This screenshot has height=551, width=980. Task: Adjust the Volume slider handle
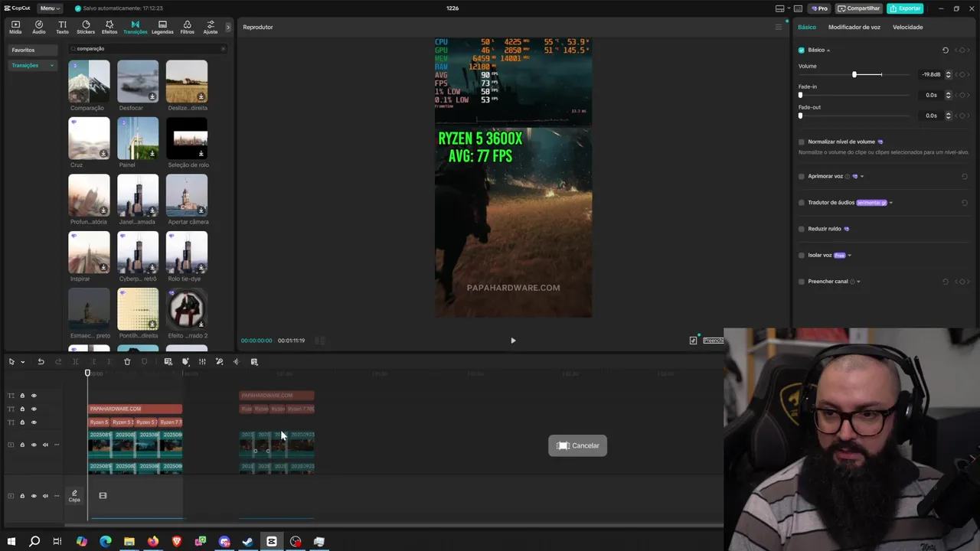[x=854, y=74]
